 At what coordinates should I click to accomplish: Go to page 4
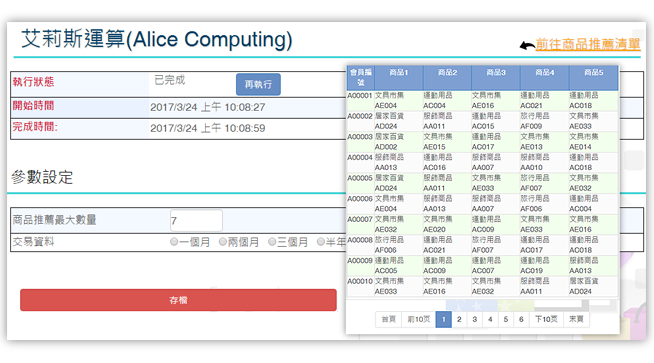coord(490,319)
